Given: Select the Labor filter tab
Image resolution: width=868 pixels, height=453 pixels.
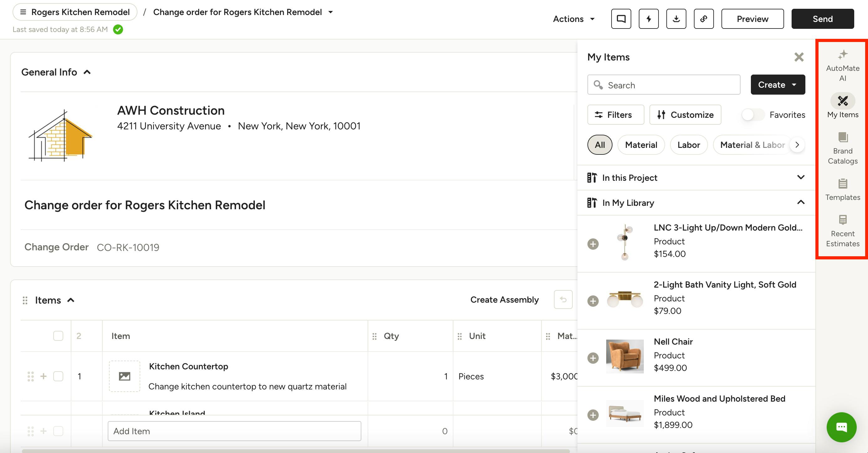Looking at the screenshot, I should point(688,145).
